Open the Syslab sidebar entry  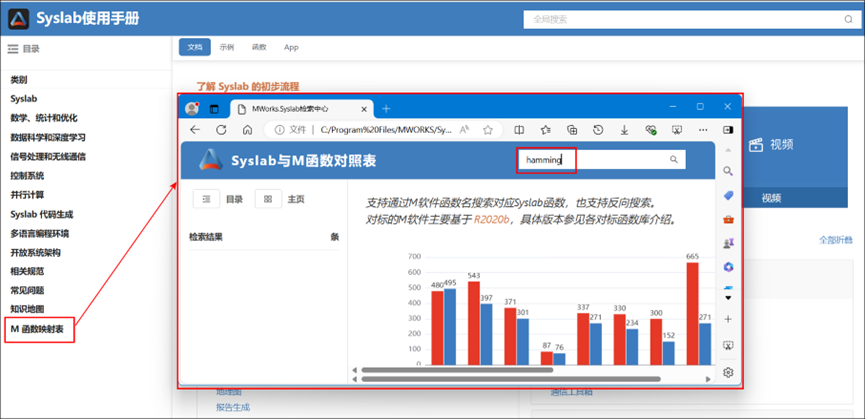[x=24, y=99]
